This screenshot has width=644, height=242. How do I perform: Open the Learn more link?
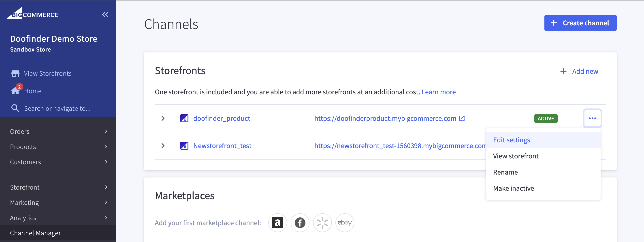(x=439, y=92)
